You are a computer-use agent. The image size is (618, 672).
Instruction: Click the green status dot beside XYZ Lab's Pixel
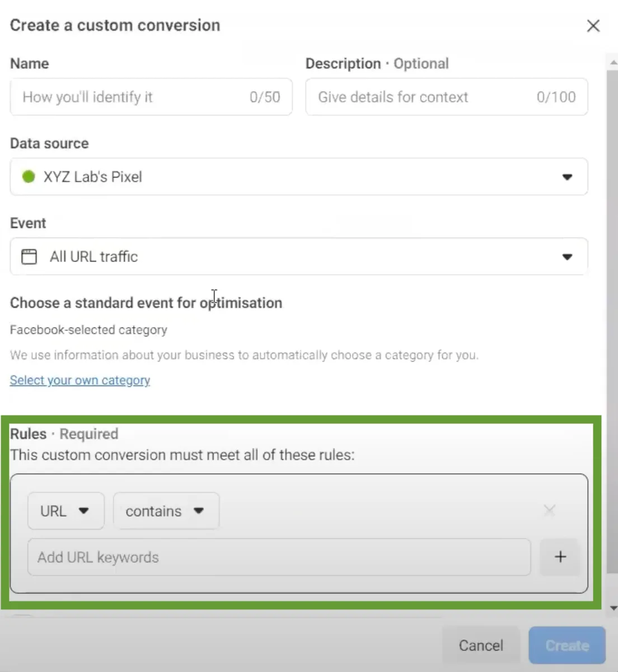coord(29,177)
